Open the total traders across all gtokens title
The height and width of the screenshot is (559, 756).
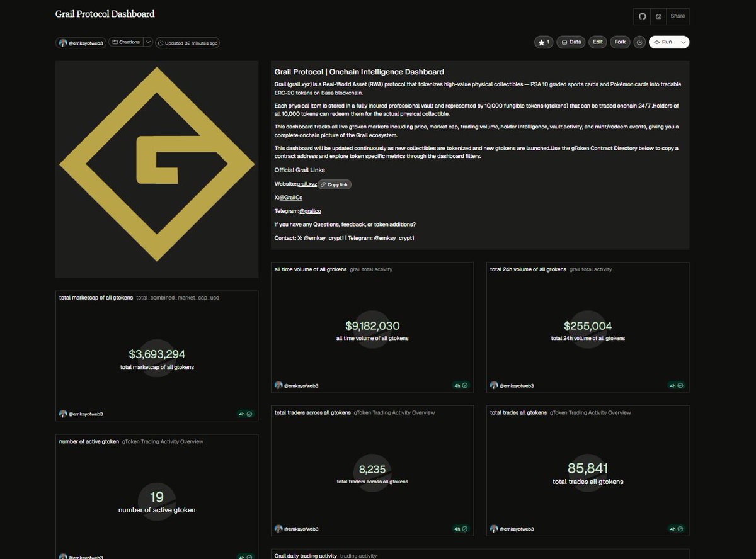click(x=312, y=413)
